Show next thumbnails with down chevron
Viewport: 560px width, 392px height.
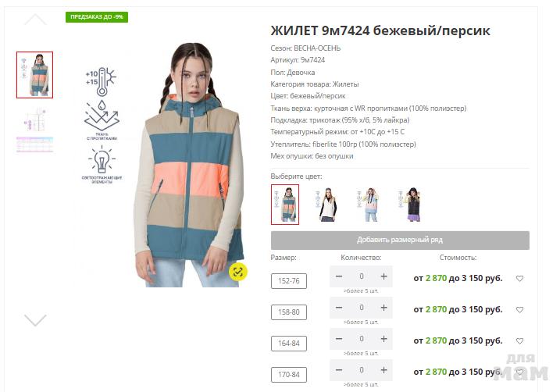35,320
